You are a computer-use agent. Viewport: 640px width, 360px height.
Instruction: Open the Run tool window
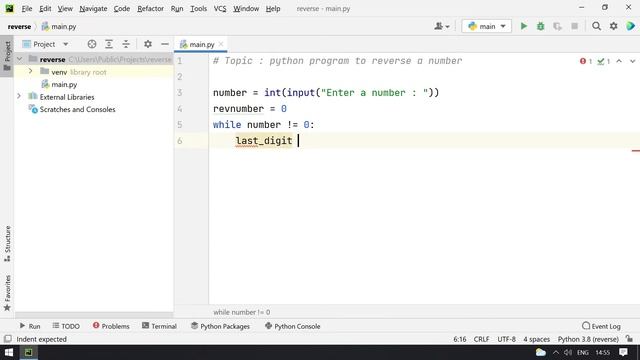click(30, 326)
